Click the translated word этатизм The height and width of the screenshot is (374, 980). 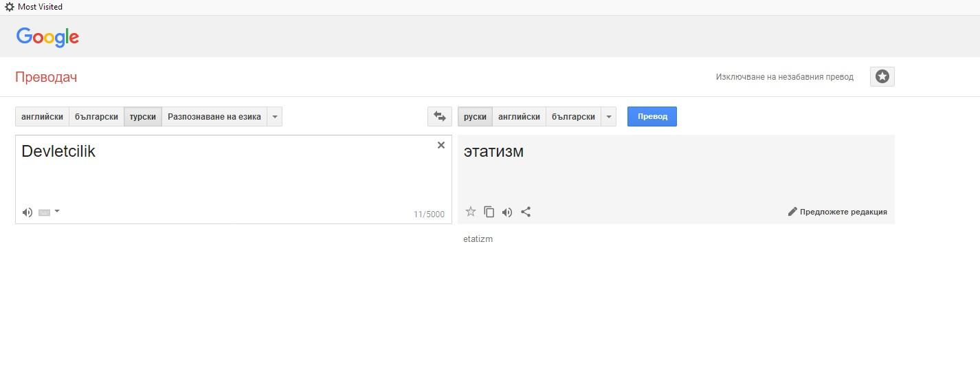(493, 151)
